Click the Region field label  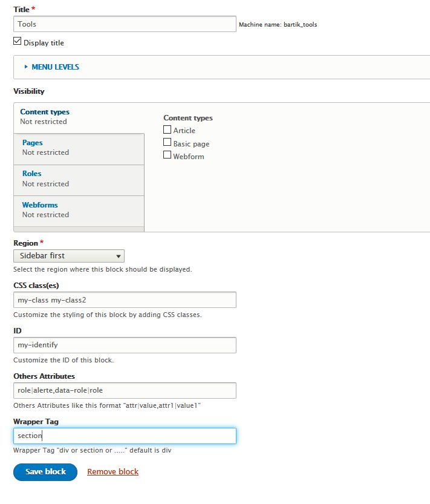click(x=26, y=243)
